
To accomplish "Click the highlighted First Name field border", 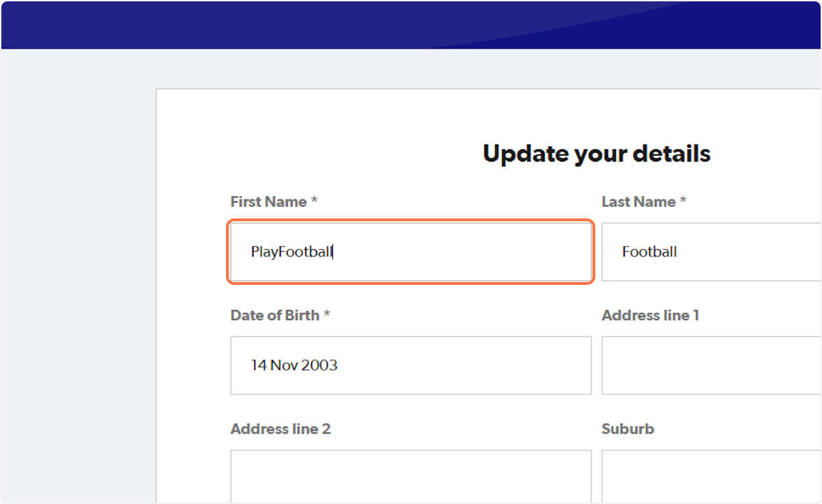I will [410, 223].
